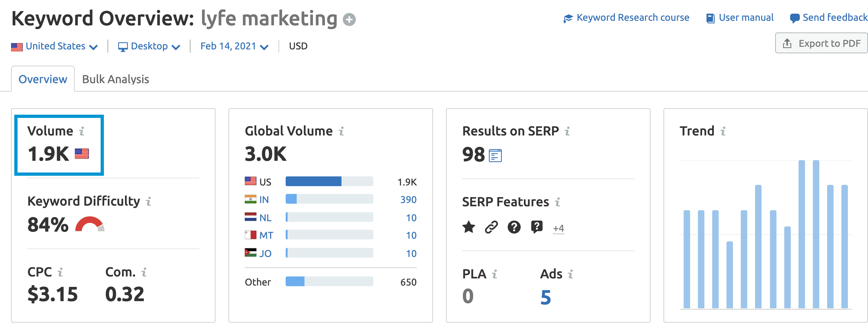
Task: Click the FAQ speech bubble SERP feature icon
Action: point(537,227)
